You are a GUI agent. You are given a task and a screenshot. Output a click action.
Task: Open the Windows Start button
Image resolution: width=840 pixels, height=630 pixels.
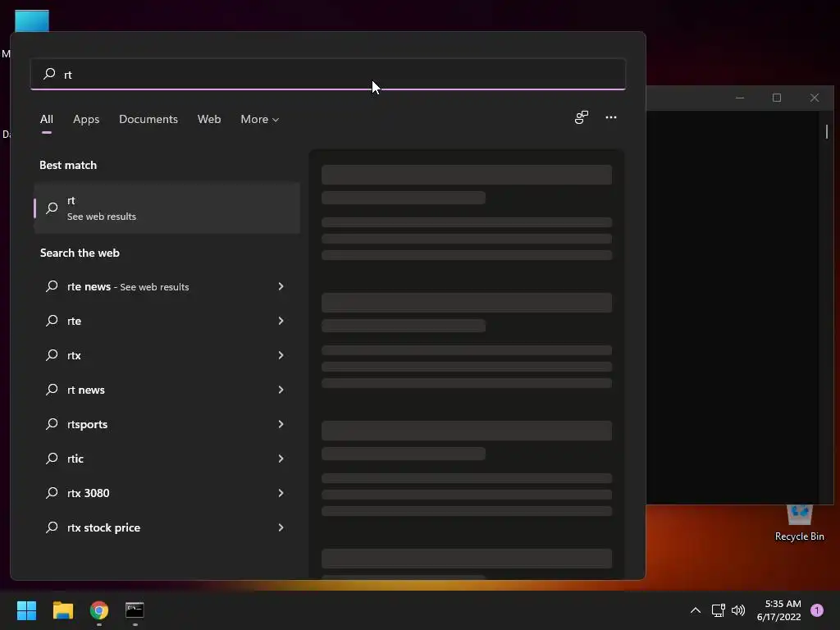pos(26,610)
